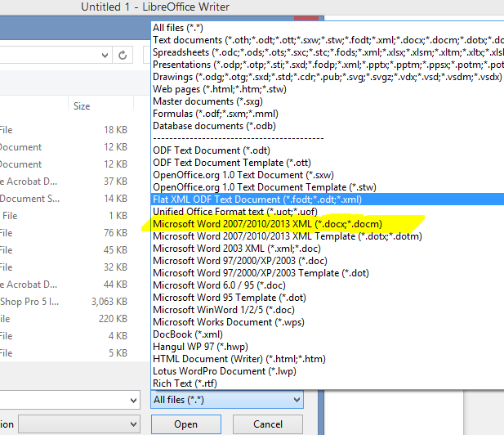Select Microsoft Word 6.0 / 95 (*.doc)
Image resolution: width=504 pixels, height=435 pixels.
point(328,285)
